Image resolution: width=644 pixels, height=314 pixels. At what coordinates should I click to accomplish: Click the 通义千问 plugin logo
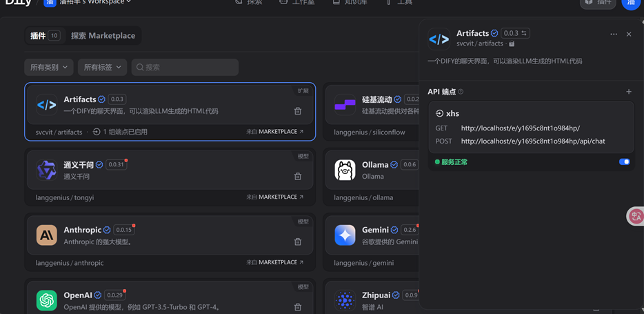[46, 170]
